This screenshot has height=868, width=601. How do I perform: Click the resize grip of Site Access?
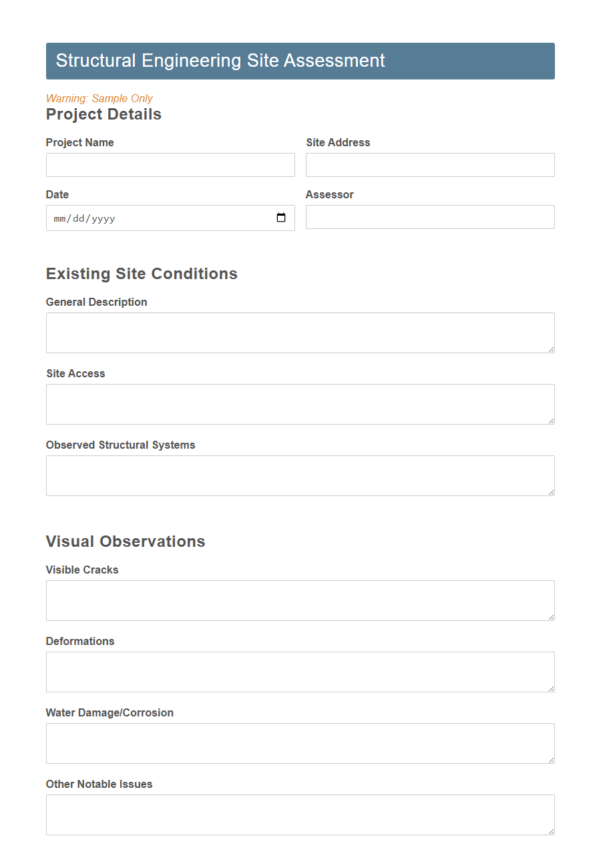pyautogui.click(x=552, y=422)
